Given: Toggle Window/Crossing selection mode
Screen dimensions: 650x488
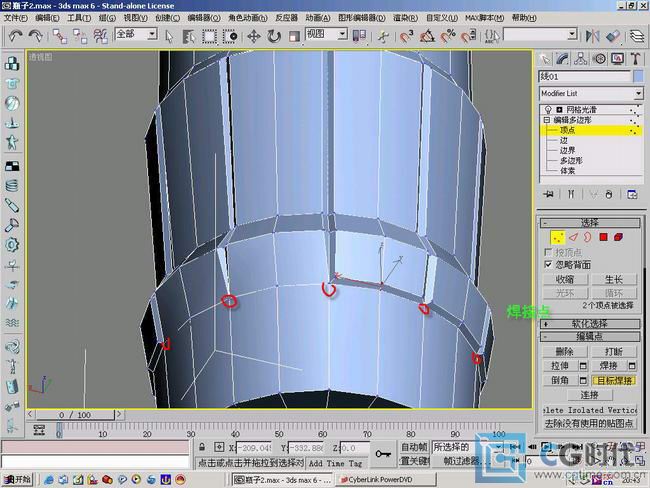Looking at the screenshot, I should (x=230, y=36).
